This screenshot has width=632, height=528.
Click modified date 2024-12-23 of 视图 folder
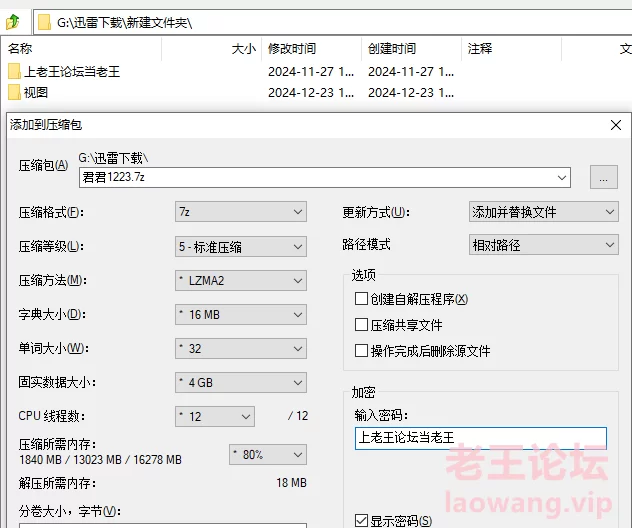[x=311, y=93]
